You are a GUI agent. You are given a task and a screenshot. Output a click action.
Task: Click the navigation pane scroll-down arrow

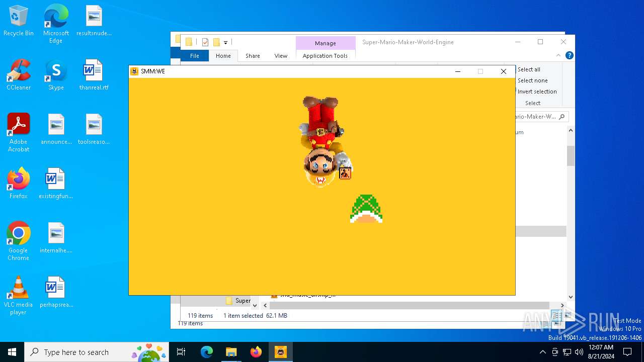[255, 305]
